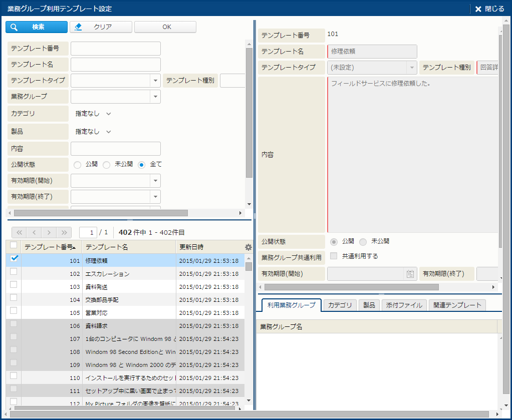This screenshot has height=420, width=512.
Task: Click the テンプレート名 search input field
Action: pos(116,65)
